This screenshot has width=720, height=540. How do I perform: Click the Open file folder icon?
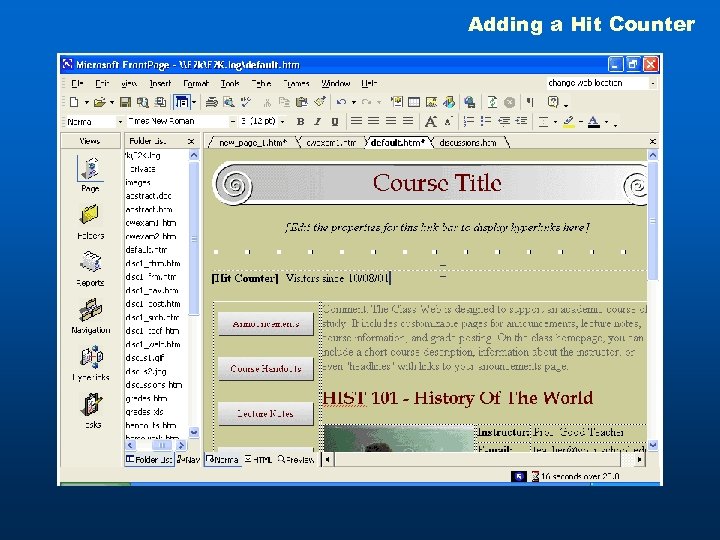click(x=99, y=102)
